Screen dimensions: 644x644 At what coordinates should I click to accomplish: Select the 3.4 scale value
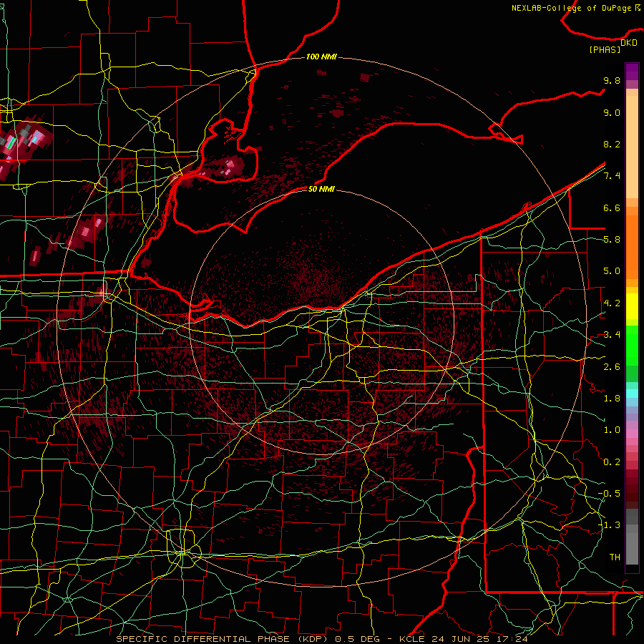pyautogui.click(x=612, y=335)
